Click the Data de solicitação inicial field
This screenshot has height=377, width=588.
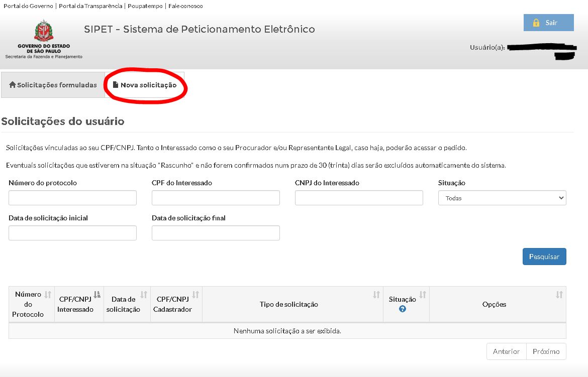72,233
